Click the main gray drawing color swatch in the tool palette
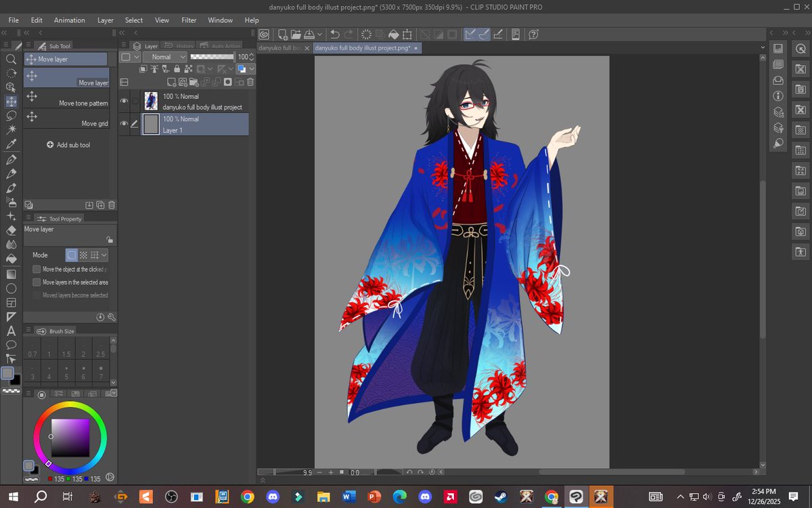812x508 pixels. click(x=7, y=373)
